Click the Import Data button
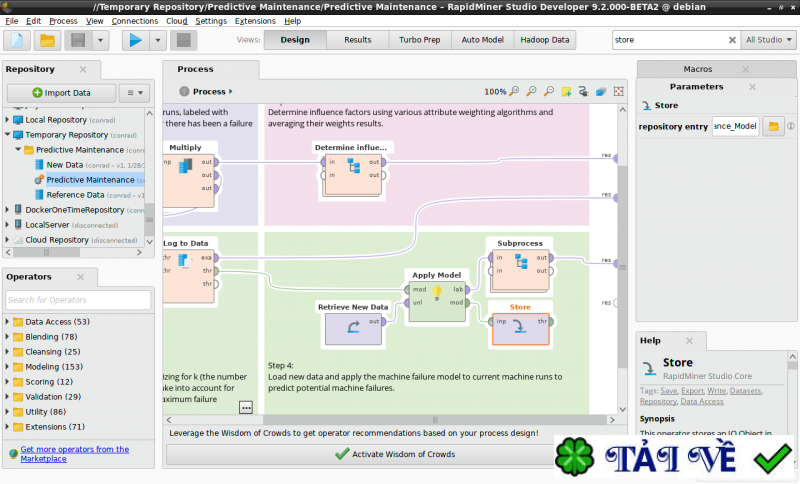The image size is (800, 484). [61, 93]
